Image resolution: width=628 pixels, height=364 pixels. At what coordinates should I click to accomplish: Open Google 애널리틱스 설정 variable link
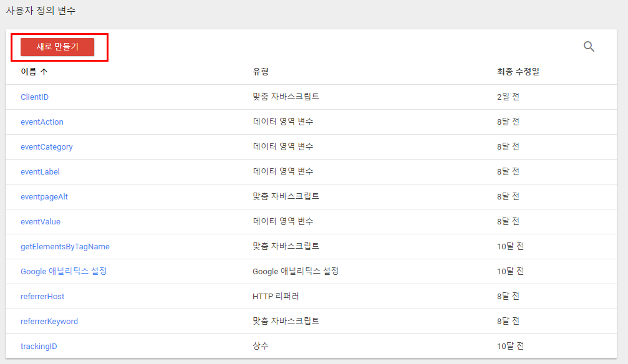[64, 272]
